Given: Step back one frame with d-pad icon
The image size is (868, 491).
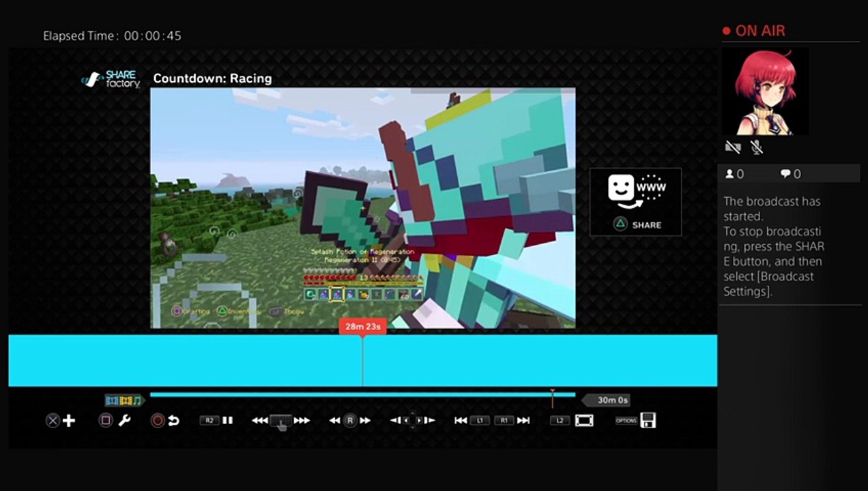Looking at the screenshot, I should (395, 421).
